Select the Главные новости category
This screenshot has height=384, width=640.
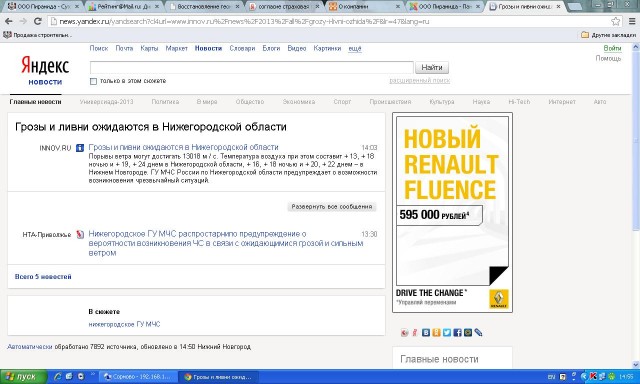36,102
